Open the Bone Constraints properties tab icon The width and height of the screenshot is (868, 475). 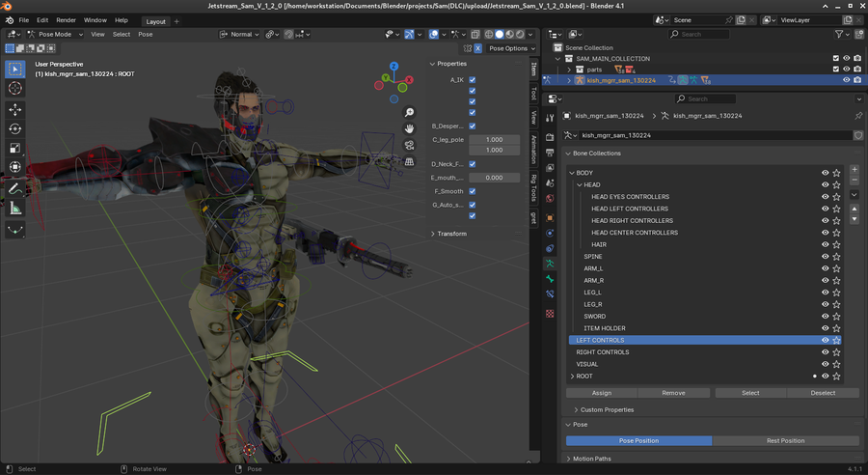tap(550, 293)
